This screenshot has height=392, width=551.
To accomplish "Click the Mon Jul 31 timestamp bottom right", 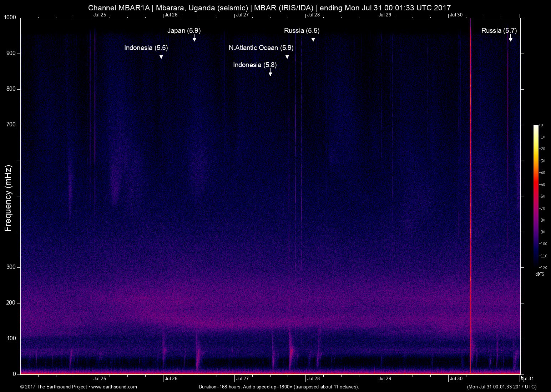I will [x=501, y=387].
